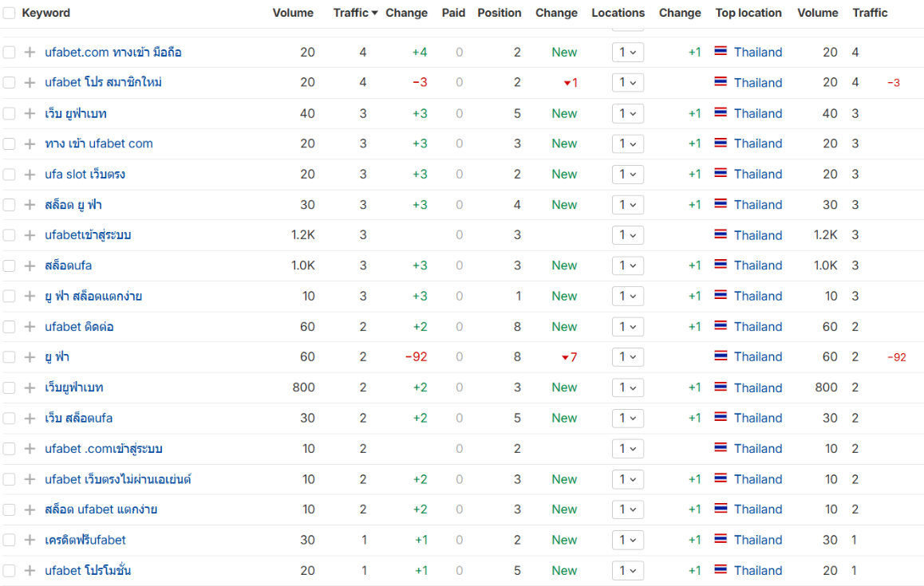Open keyword link ufabetเข้าสู่ระบบ
The width and height of the screenshot is (924, 586).
pyautogui.click(x=88, y=235)
